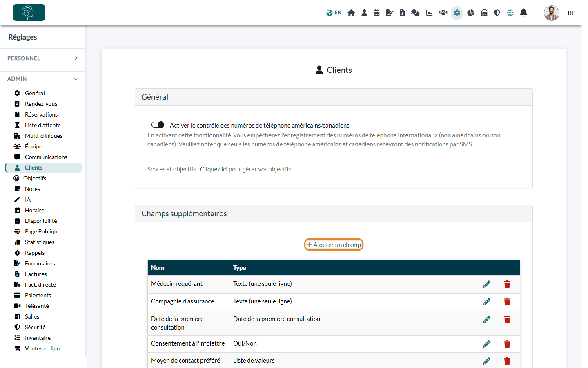Open Télésanté in the sidebar
Image resolution: width=588 pixels, height=368 pixels.
pyautogui.click(x=37, y=306)
